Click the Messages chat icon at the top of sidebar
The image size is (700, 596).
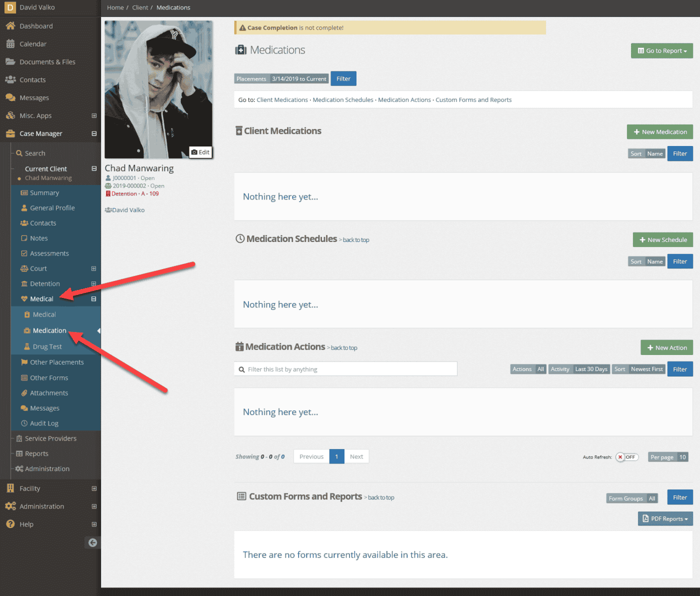click(x=10, y=97)
